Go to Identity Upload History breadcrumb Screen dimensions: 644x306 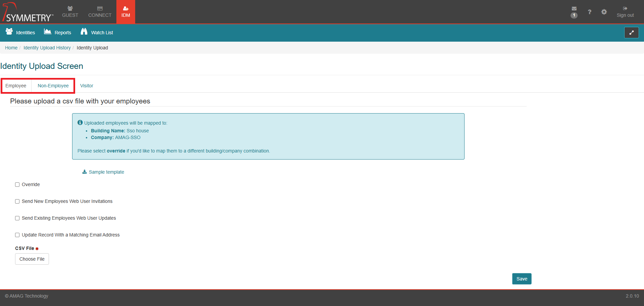point(47,48)
